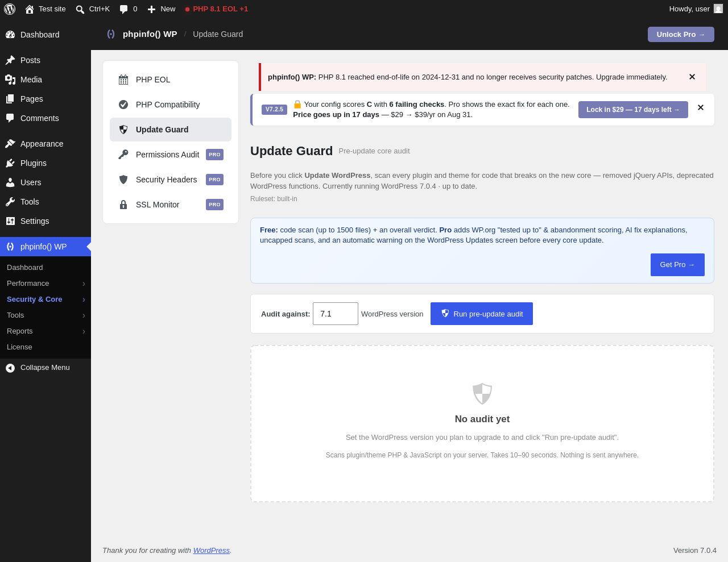Image resolution: width=728 pixels, height=562 pixels.
Task: Click the SSL Monitor padlock icon
Action: tap(123, 205)
